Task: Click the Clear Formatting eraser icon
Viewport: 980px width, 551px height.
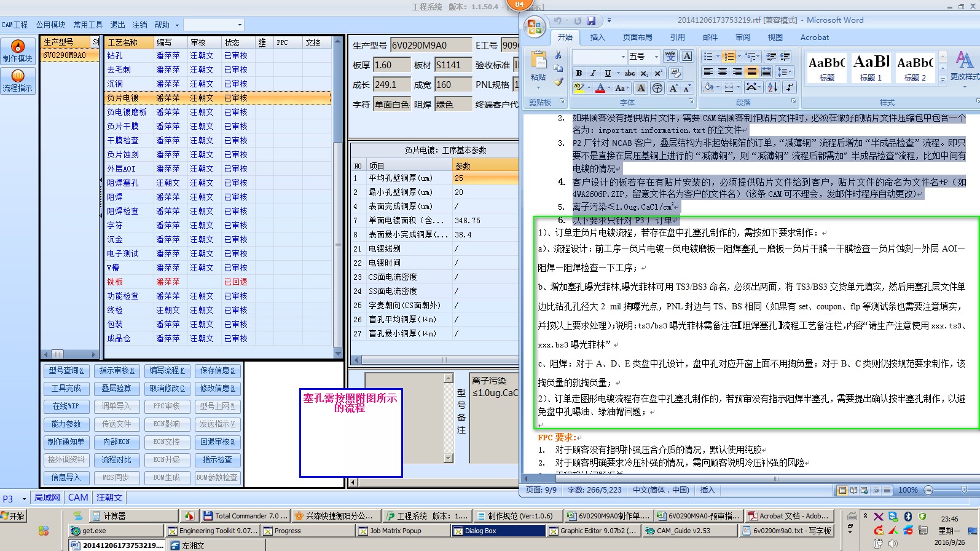Action: [675, 73]
